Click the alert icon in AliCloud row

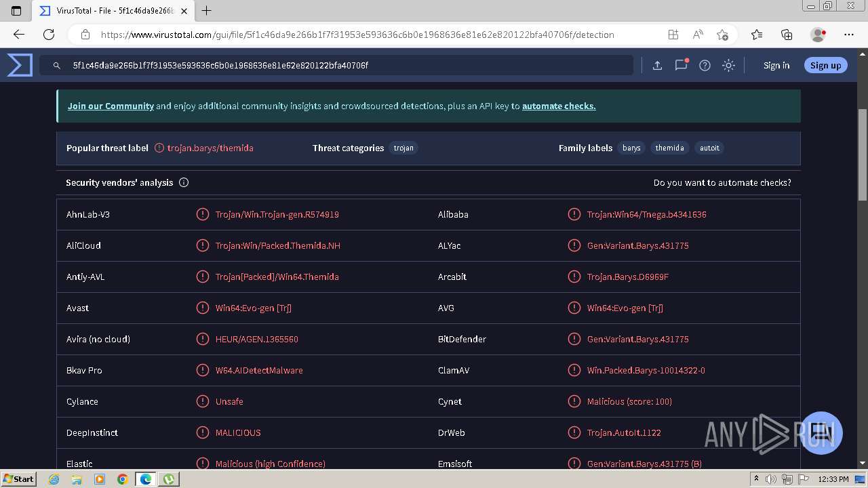(202, 245)
